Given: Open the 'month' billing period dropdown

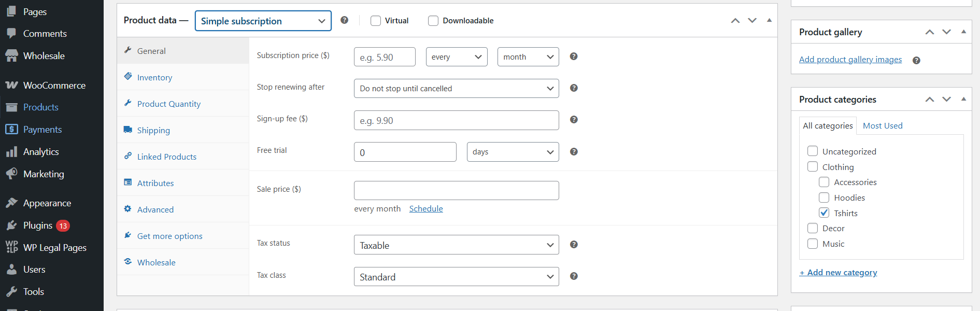Looking at the screenshot, I should pos(528,56).
